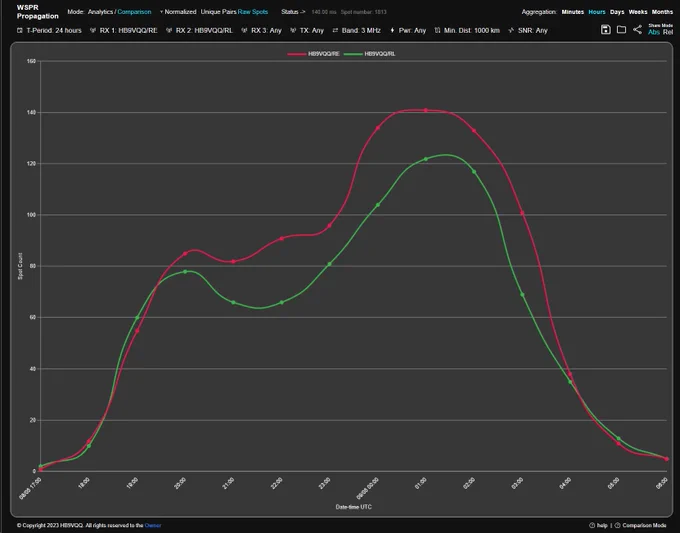Set aggregation to Days
680x533 pixels.
coord(617,12)
